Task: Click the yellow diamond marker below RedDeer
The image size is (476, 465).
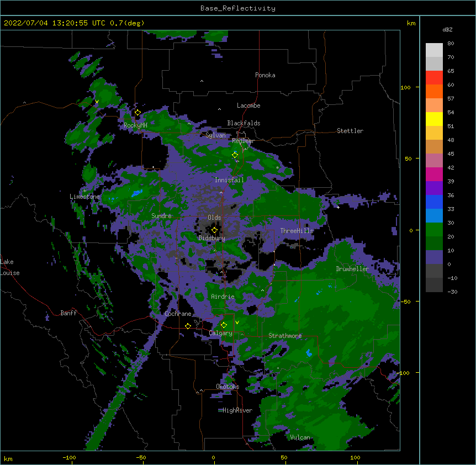Action: click(235, 155)
